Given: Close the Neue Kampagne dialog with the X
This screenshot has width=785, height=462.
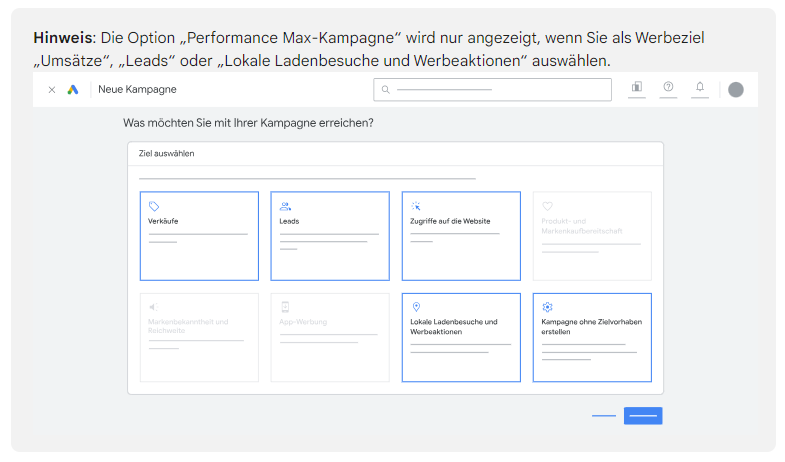Looking at the screenshot, I should pyautogui.click(x=52, y=90).
